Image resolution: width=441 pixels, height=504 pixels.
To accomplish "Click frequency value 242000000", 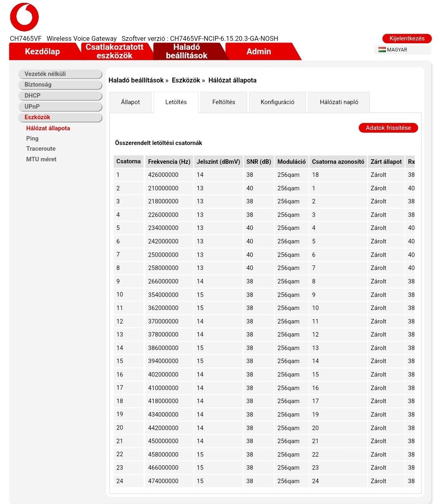I will pos(163,241).
